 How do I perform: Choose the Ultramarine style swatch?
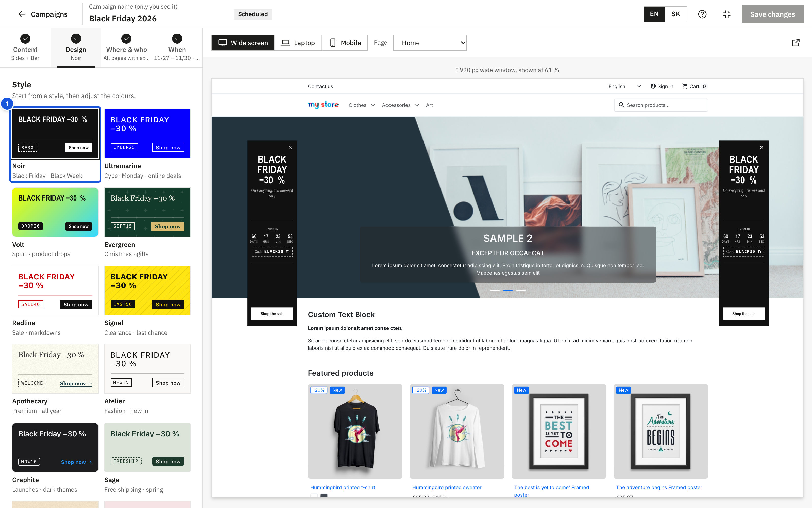point(147,133)
